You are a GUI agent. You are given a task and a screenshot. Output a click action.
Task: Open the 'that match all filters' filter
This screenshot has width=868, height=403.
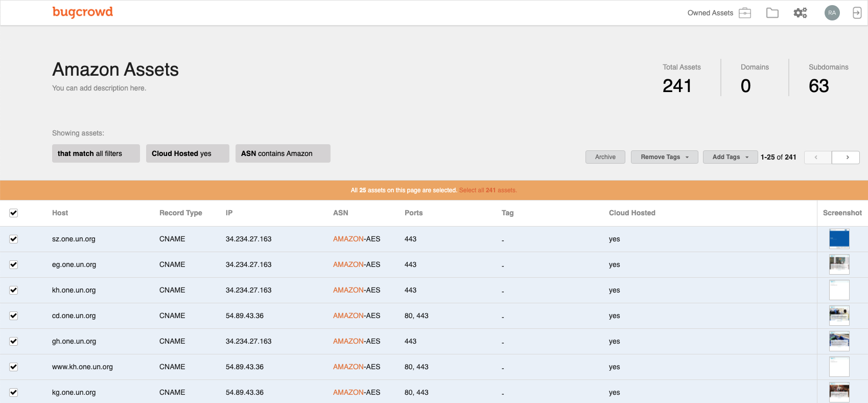tap(96, 153)
